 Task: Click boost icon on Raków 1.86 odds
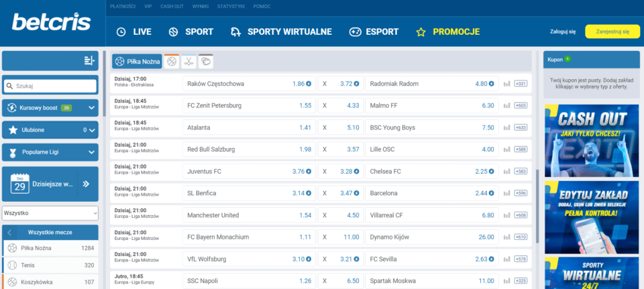[x=309, y=84]
